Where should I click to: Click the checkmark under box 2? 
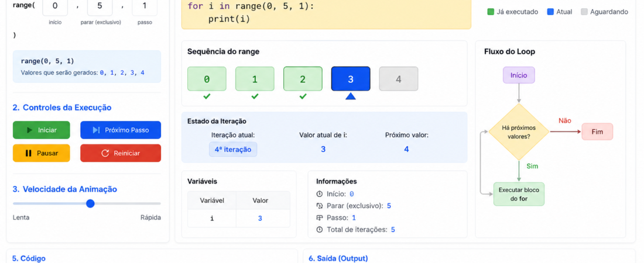pyautogui.click(x=303, y=96)
